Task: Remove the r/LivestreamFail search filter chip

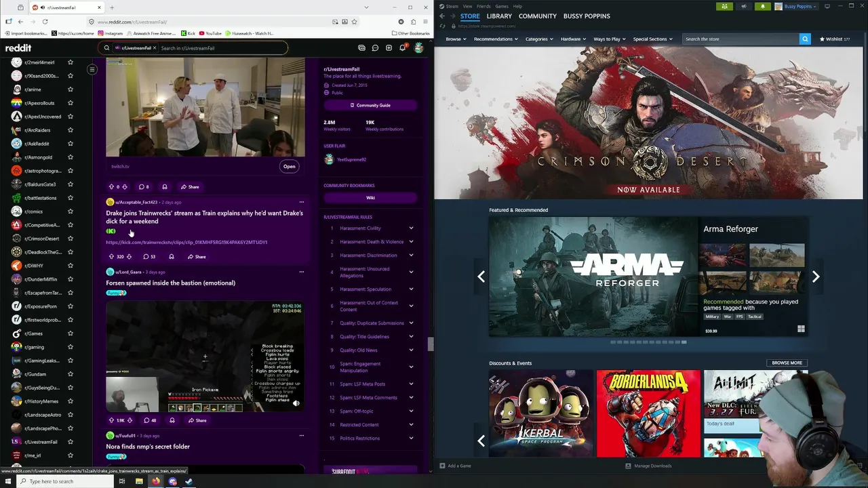Action: point(155,48)
